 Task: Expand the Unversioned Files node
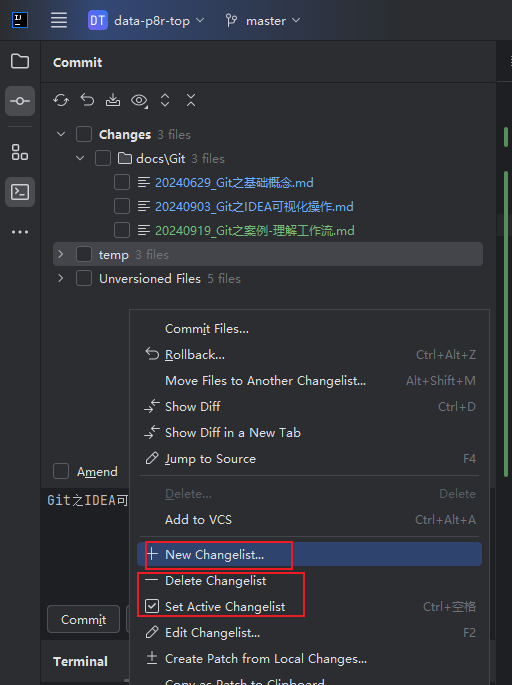click(x=61, y=278)
